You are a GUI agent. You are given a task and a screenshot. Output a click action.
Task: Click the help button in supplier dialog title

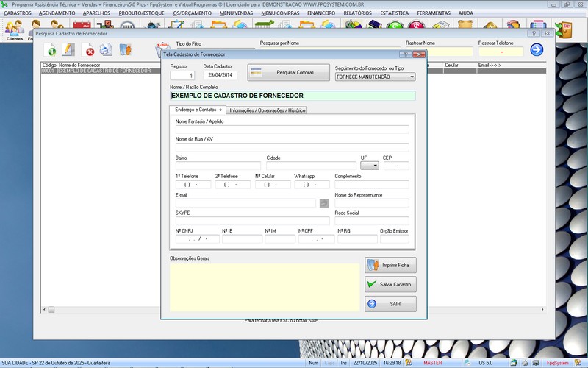point(404,54)
